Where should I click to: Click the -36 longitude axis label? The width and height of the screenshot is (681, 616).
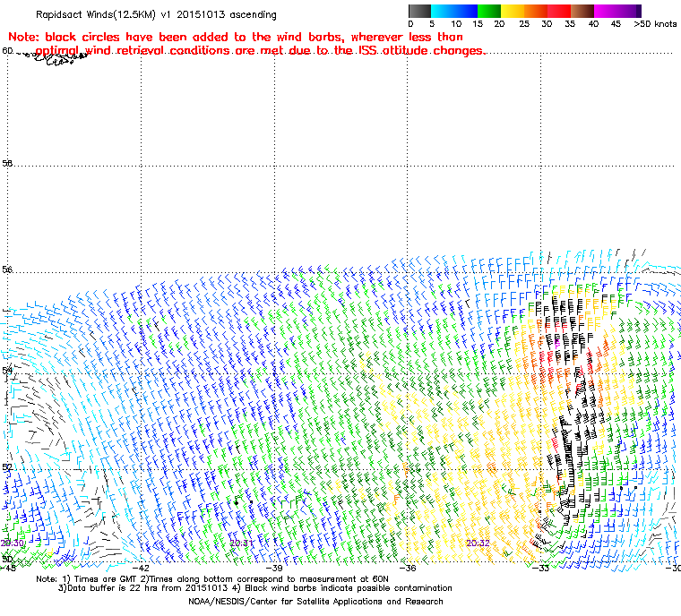pos(408,568)
